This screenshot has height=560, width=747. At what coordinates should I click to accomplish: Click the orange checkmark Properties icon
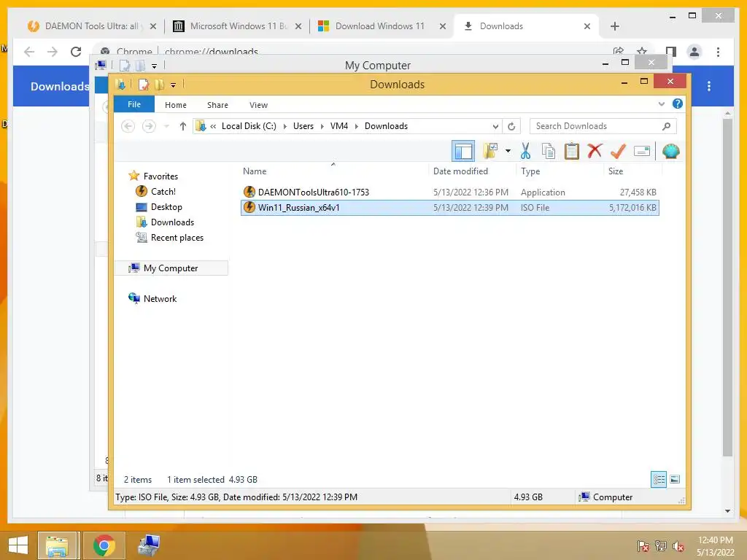[618, 152]
